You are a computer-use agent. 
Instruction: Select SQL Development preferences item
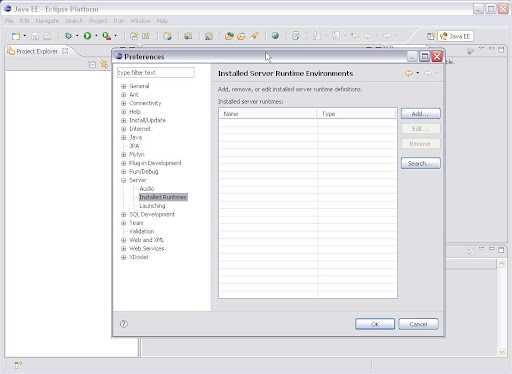click(152, 214)
